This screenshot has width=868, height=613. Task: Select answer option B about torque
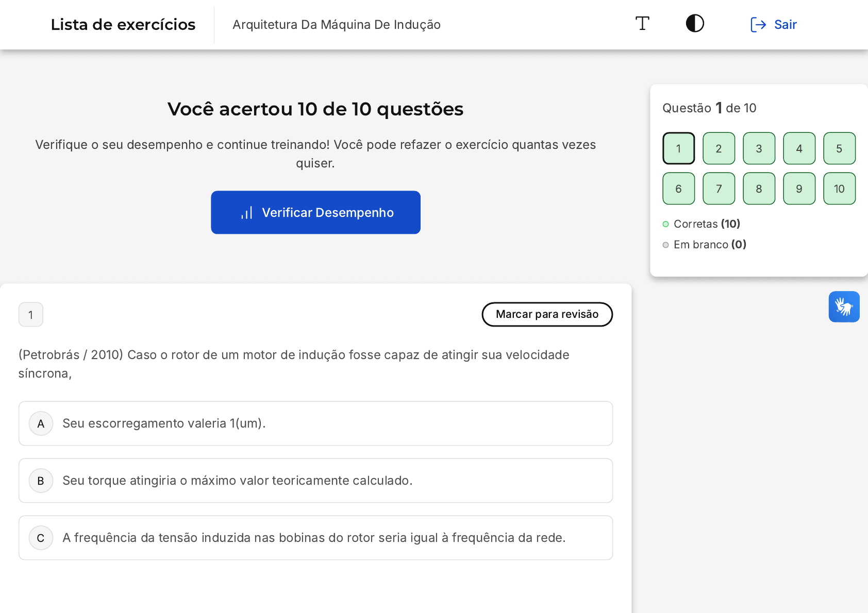click(315, 481)
